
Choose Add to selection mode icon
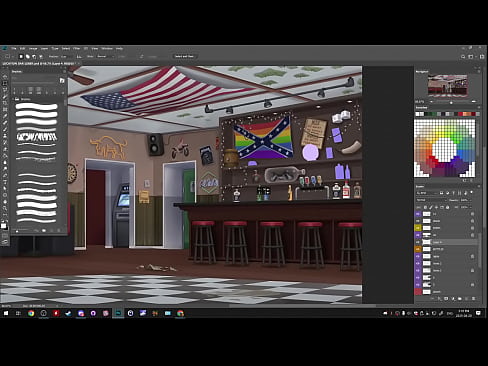coord(28,57)
